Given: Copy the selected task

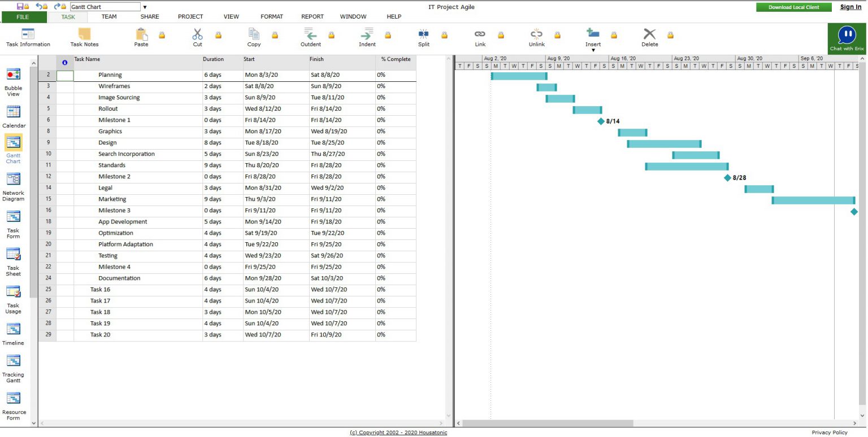Looking at the screenshot, I should coord(253,37).
